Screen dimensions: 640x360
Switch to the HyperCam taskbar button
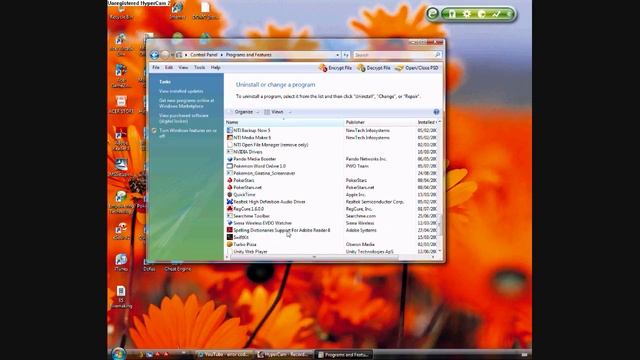283,354
